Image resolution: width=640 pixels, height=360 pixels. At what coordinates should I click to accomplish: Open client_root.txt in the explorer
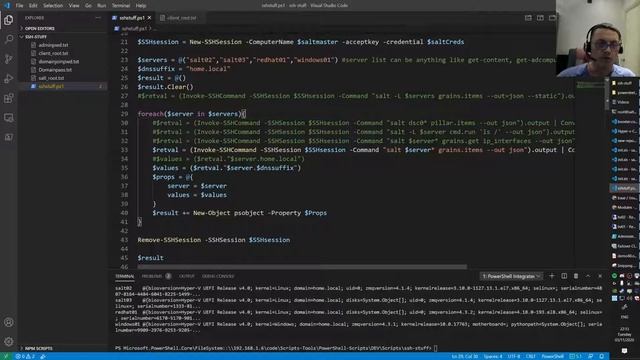click(53, 53)
